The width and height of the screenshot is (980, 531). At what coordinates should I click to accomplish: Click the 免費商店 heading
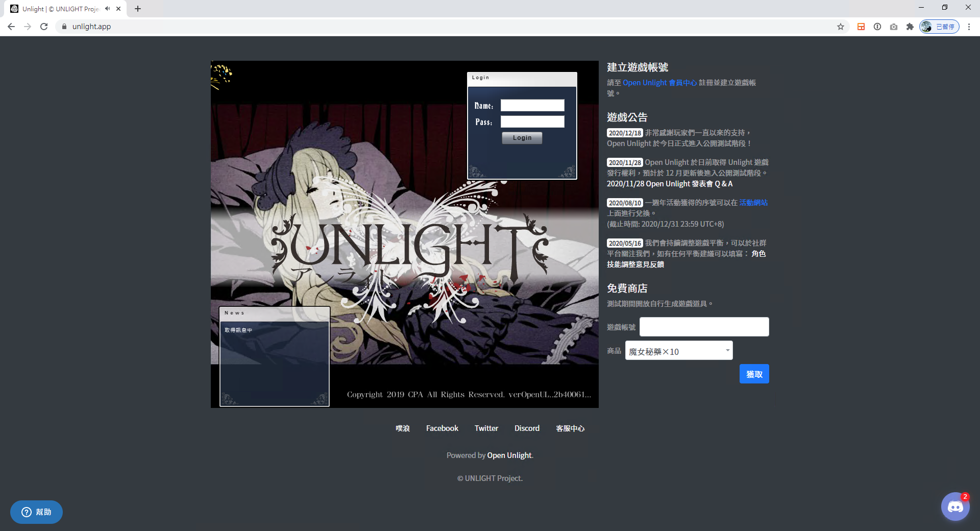[x=627, y=288]
